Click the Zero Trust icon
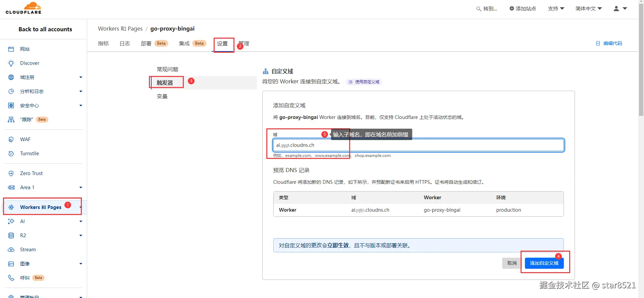The image size is (644, 298). point(11,173)
